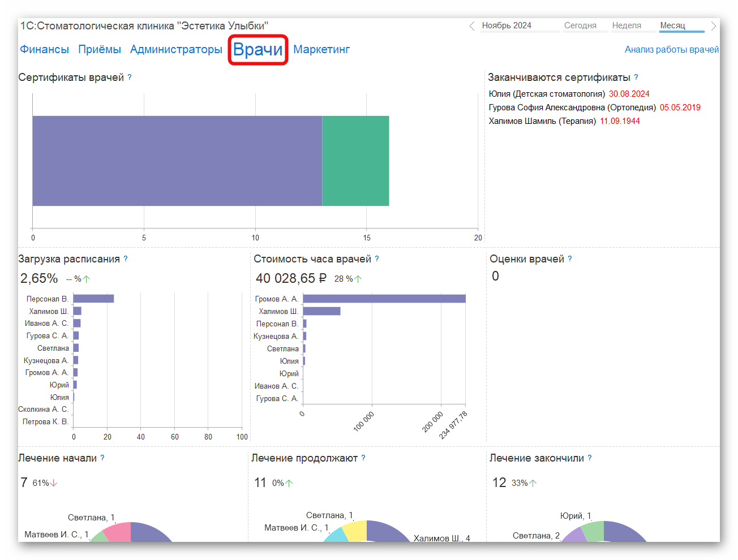Viewport: 738px width, 560px height.
Task: Switch to the Финансы tab
Action: point(44,49)
